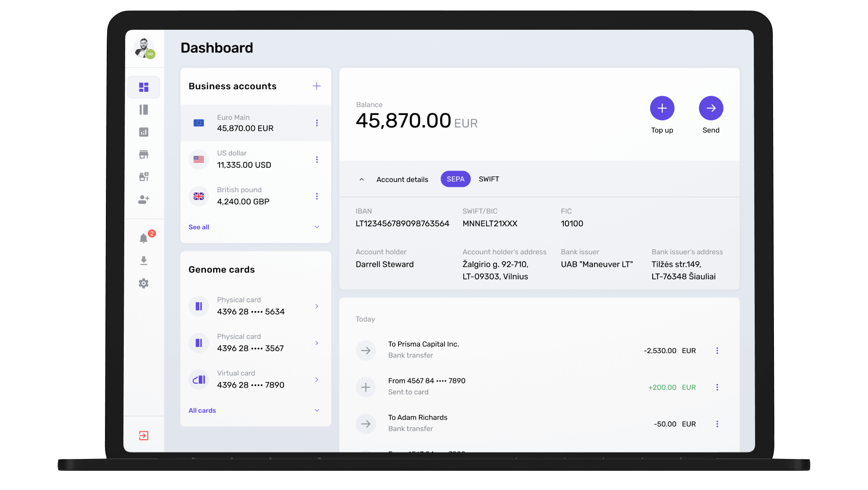
Task: Open the analytics chart sidebar icon
Action: point(143,132)
